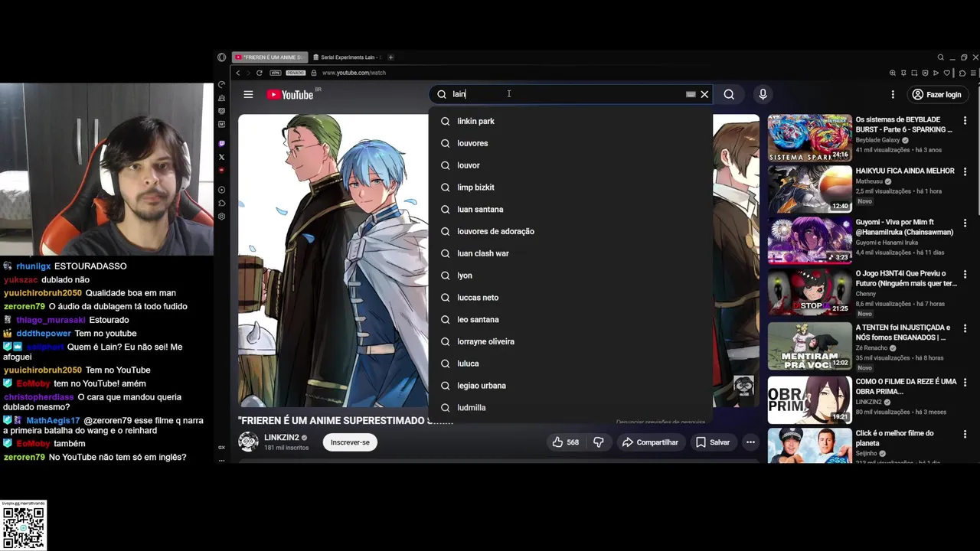Click the browser tab search magnifier icon
Screen dimensions: 980x551
coord(941,57)
